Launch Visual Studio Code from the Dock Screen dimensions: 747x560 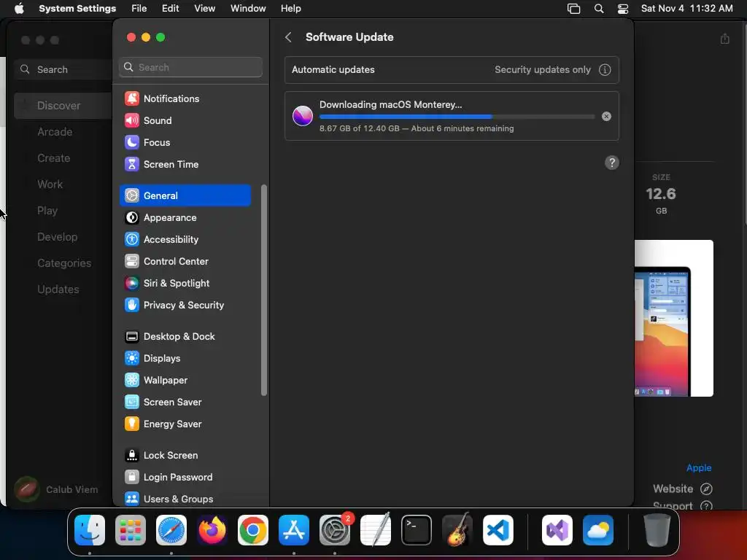(x=498, y=530)
